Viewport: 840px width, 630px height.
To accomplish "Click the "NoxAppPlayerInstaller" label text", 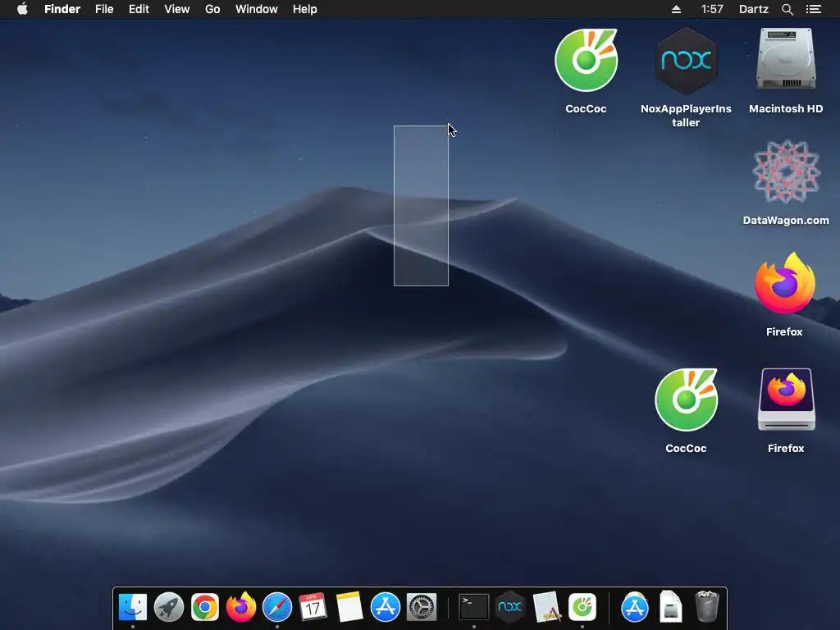I will [x=687, y=116].
